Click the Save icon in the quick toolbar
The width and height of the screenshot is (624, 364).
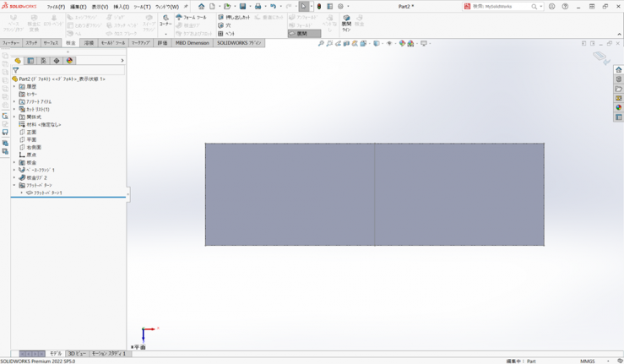pos(242,7)
